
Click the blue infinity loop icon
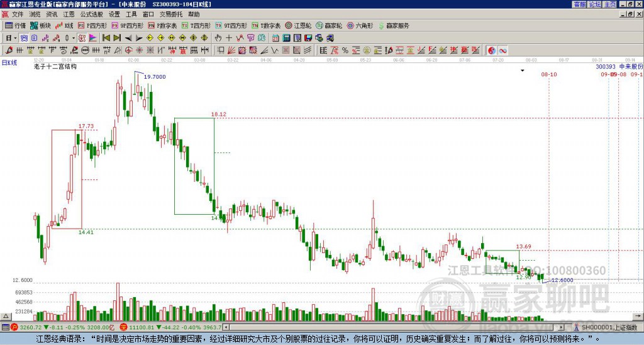502,50
